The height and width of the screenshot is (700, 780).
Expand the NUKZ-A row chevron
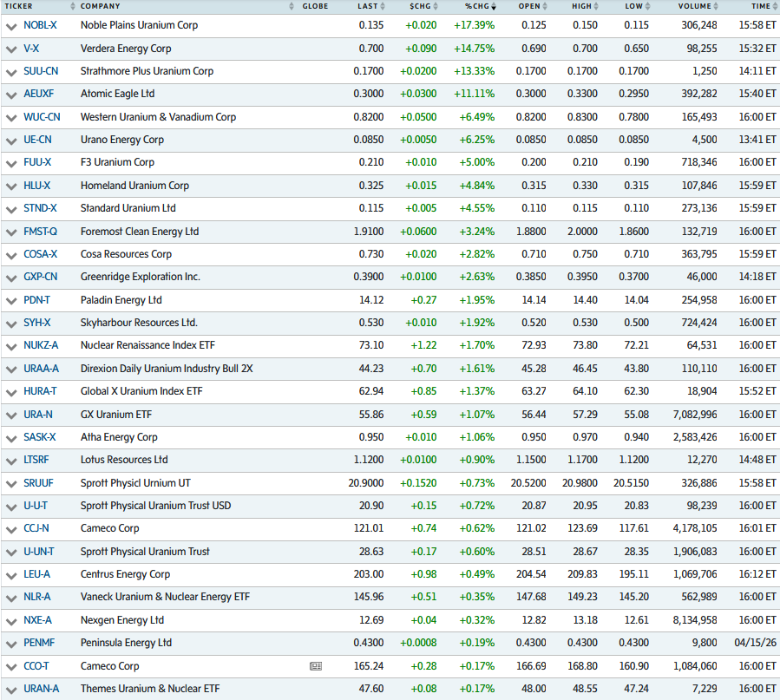(11, 346)
